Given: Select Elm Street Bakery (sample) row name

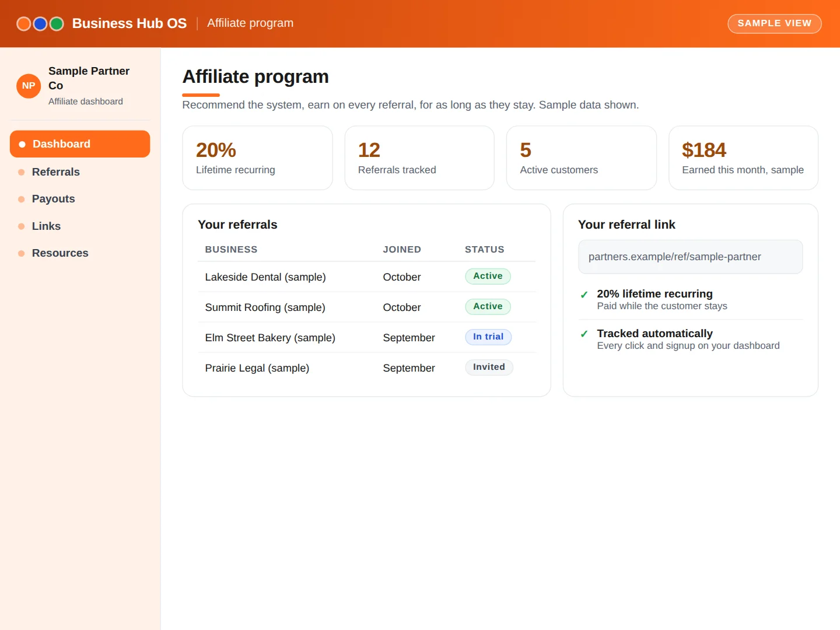Looking at the screenshot, I should [270, 338].
